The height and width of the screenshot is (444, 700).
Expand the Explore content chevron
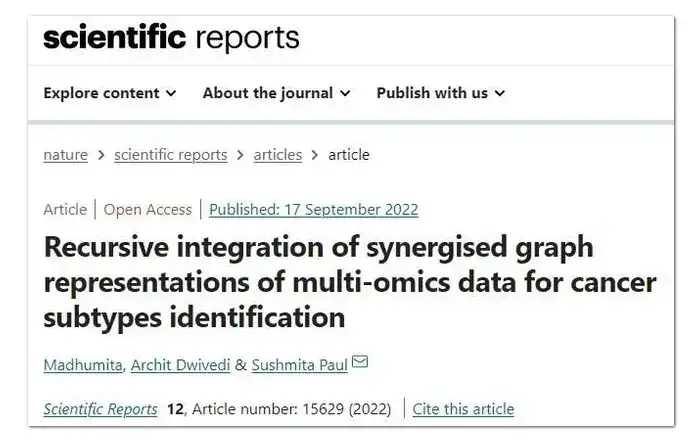coord(171,93)
